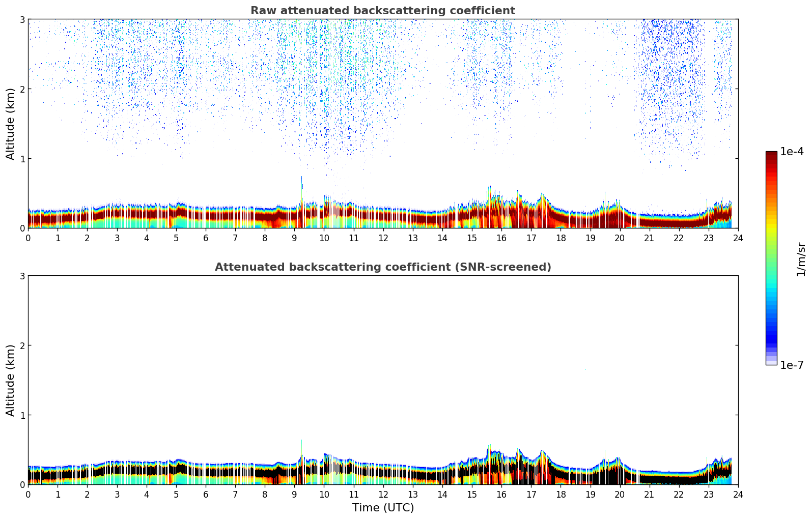Click altitude tick "1" on the SNR-screened plot

pyautogui.click(x=22, y=415)
